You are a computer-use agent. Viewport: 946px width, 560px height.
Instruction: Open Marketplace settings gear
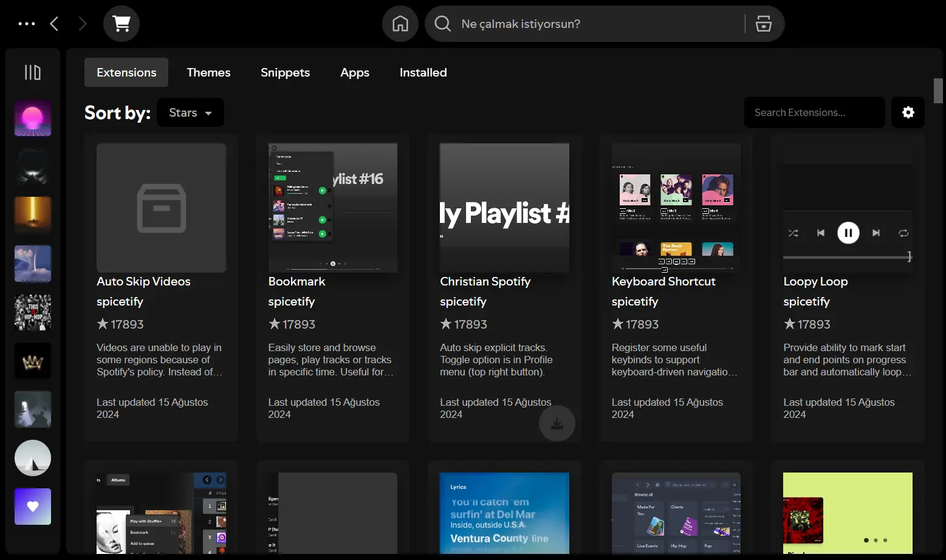pyautogui.click(x=908, y=112)
